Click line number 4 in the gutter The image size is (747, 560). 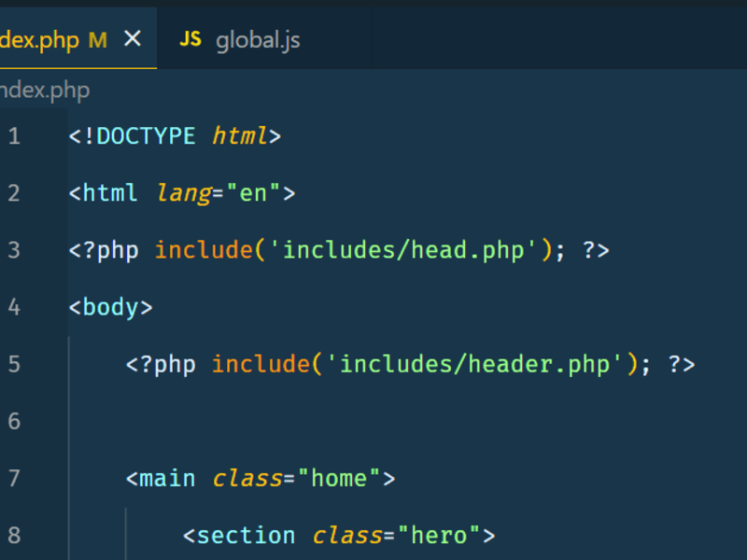point(14,308)
